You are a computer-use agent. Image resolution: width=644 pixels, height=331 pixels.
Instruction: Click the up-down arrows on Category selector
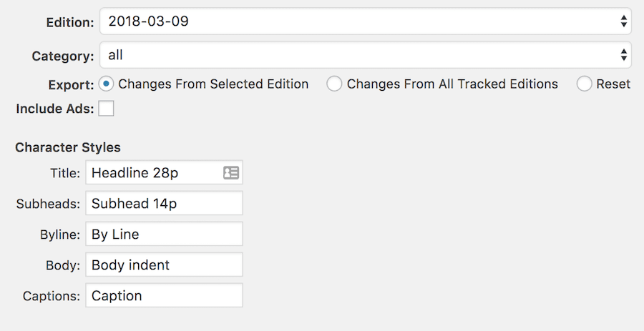point(624,54)
